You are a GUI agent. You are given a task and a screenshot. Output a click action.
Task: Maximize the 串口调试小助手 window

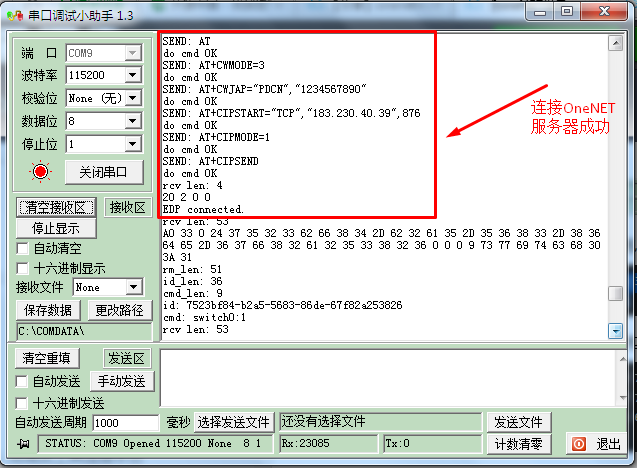pyautogui.click(x=567, y=12)
